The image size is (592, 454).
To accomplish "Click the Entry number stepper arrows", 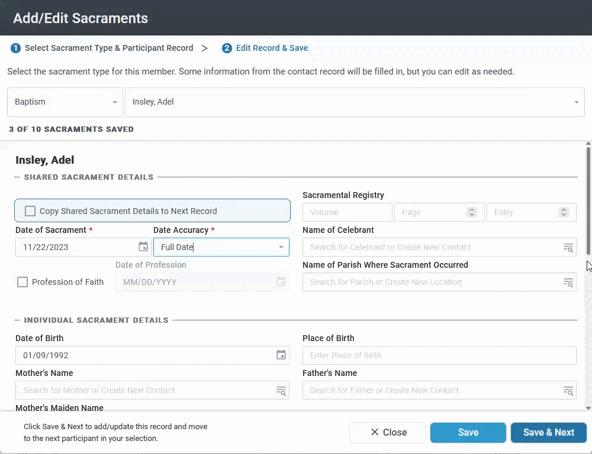I will (564, 212).
